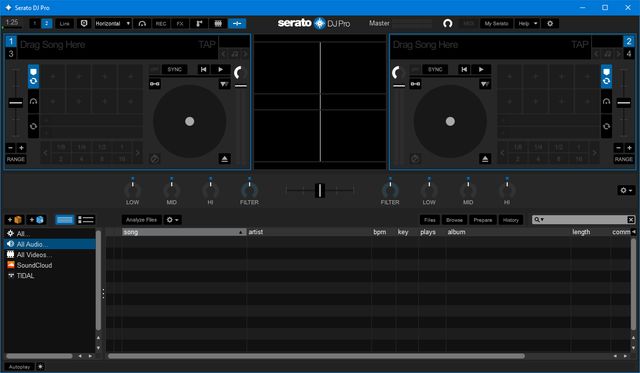Click the censor icon on right deck
Screen dimensions: 640x373
tap(485, 84)
